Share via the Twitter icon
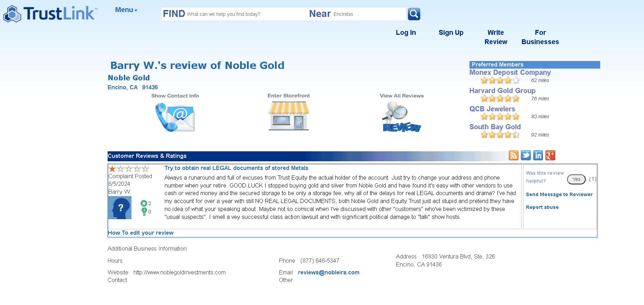 click(x=526, y=155)
